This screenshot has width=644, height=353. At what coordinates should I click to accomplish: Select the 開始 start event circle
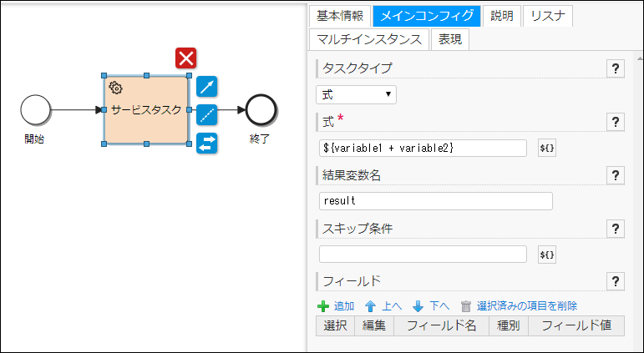[36, 109]
